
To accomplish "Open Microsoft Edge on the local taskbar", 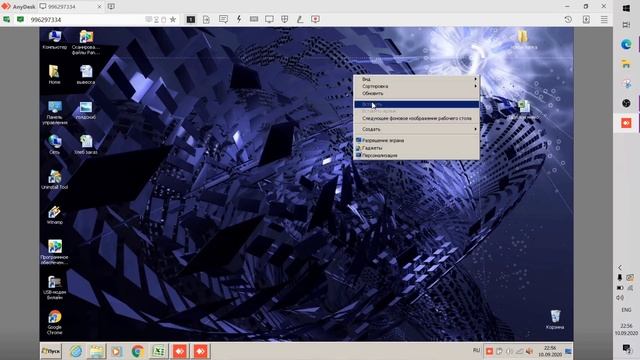I will [626, 44].
